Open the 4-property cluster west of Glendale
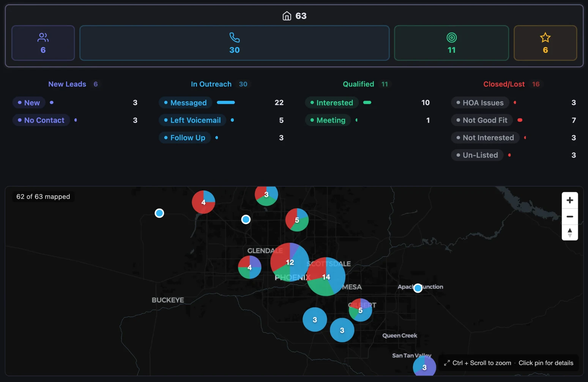Image resolution: width=588 pixels, height=382 pixels. pos(249,267)
